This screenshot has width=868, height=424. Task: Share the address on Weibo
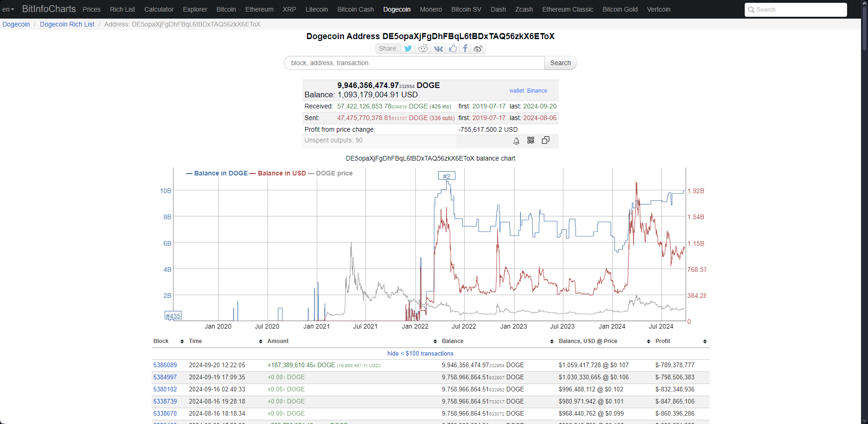coord(478,48)
